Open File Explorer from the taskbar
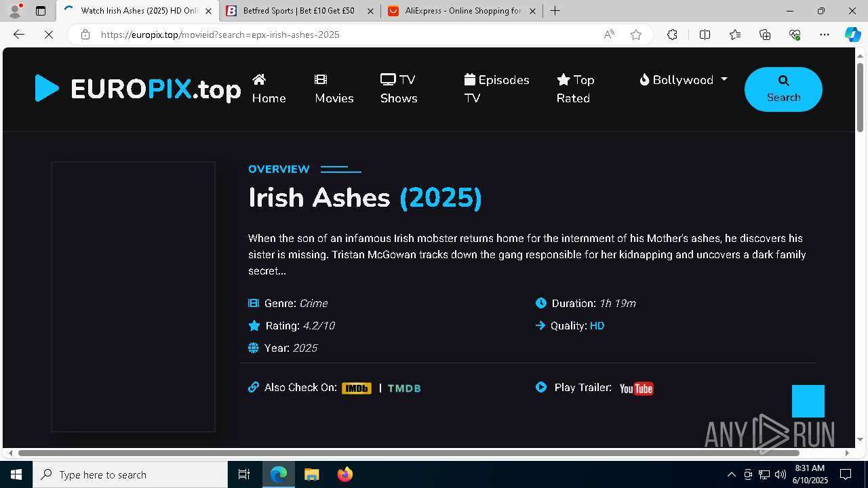Viewport: 868px width, 488px height. [x=311, y=474]
